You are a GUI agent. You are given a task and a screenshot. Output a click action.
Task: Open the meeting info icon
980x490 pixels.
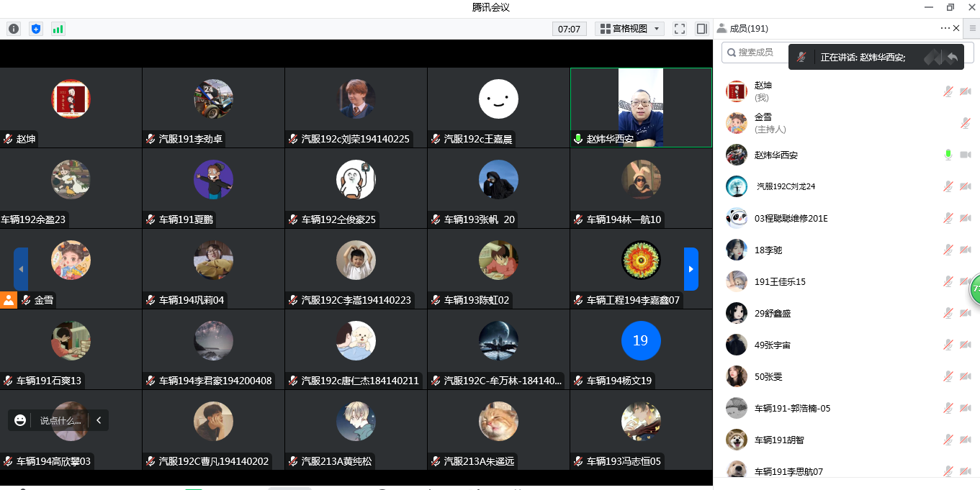pos(13,29)
